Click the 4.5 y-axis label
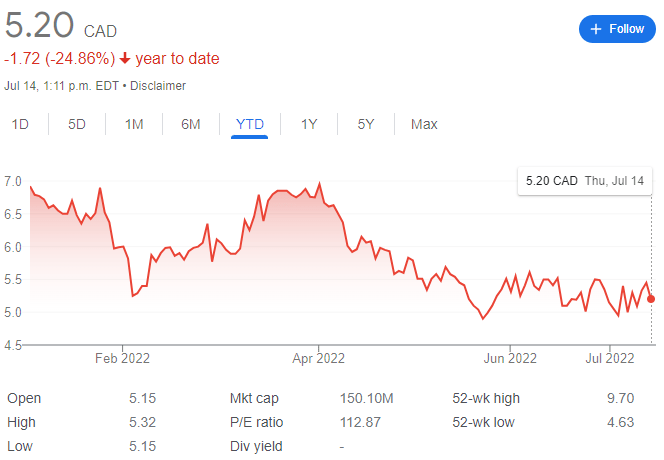Image resolution: width=664 pixels, height=460 pixels. point(13,345)
